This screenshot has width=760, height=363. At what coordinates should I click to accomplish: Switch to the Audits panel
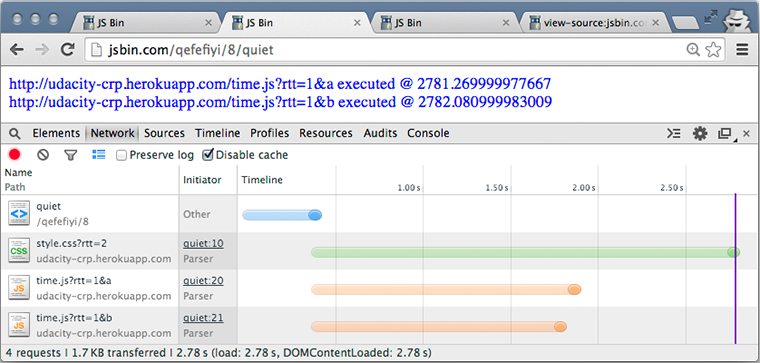(380, 133)
